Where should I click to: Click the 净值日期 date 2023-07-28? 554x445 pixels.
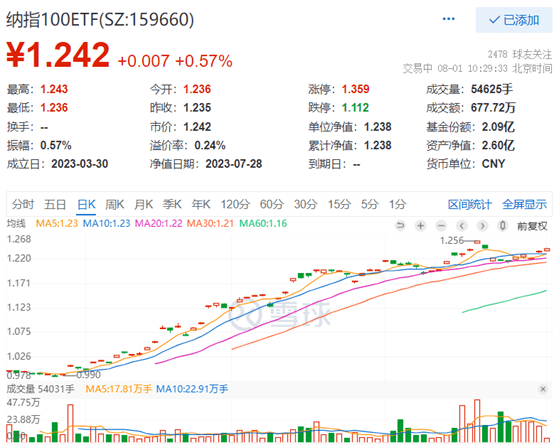(234, 164)
